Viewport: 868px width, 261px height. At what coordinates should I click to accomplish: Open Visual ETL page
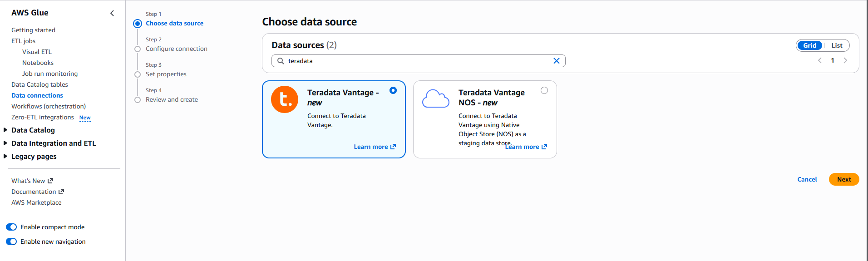pos(37,52)
